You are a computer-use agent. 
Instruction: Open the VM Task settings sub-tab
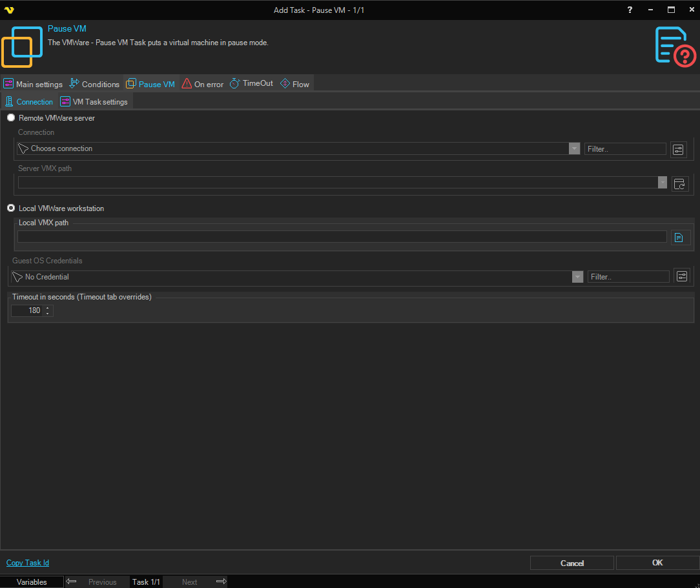94,102
